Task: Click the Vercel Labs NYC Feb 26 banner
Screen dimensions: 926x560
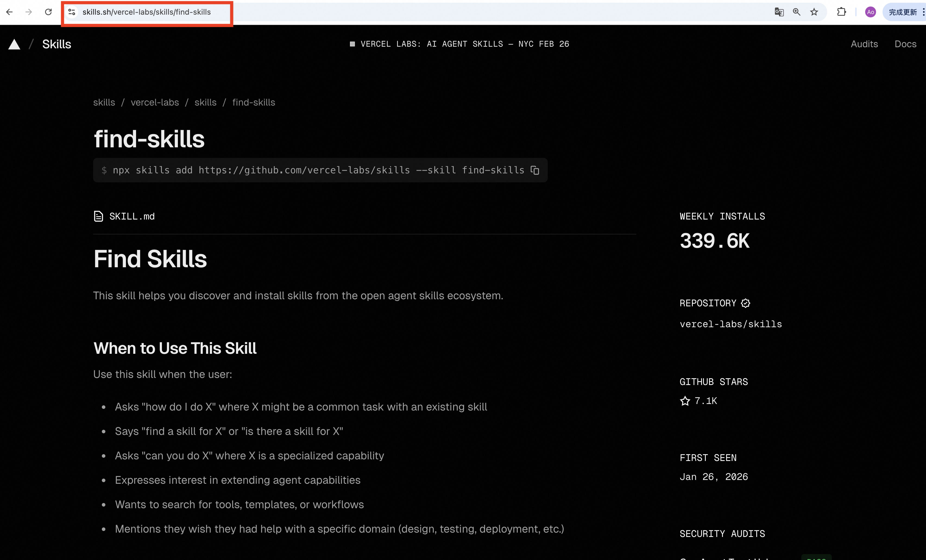Action: tap(459, 44)
